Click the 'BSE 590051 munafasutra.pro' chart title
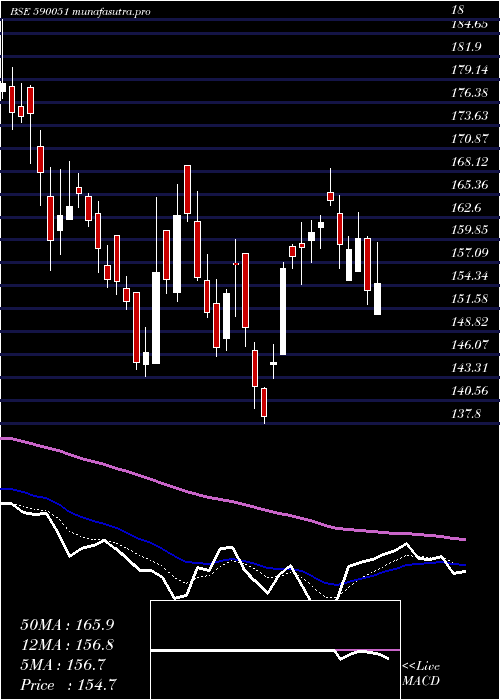The width and height of the screenshot is (500, 700). click(80, 11)
